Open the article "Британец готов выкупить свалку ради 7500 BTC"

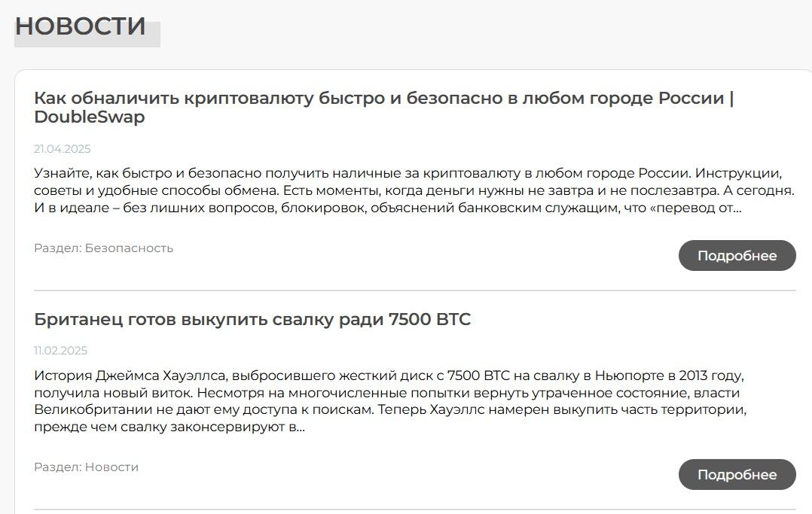coord(252,318)
